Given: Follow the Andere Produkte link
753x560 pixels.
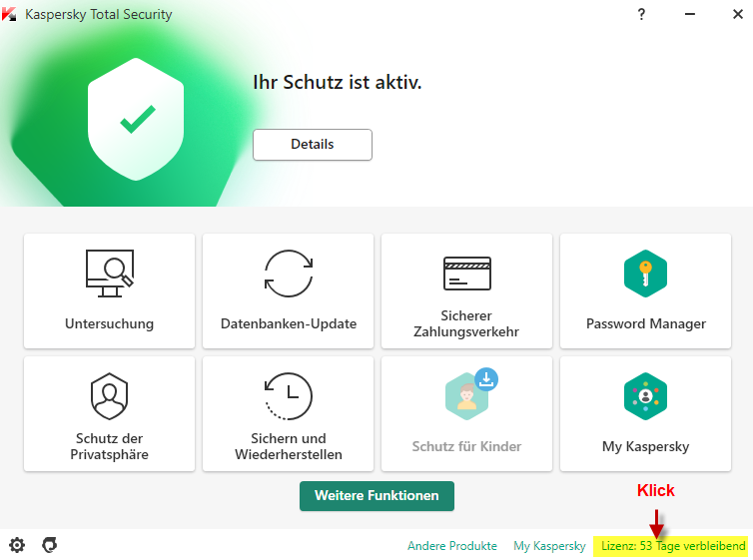Looking at the screenshot, I should point(451,546).
